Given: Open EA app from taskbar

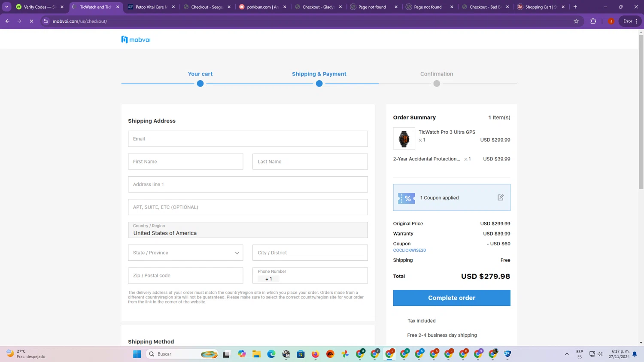Looking at the screenshot, I should (330, 354).
